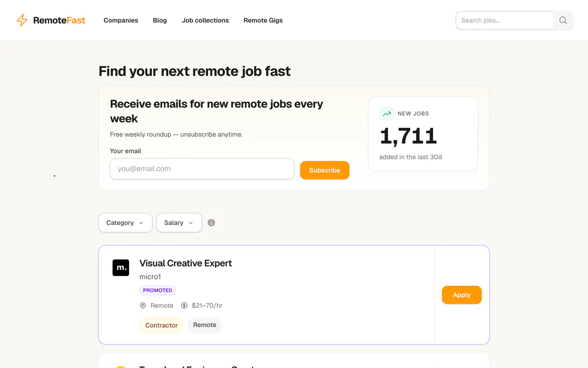Image resolution: width=588 pixels, height=368 pixels.
Task: Click the "Your email" label
Action: [x=125, y=151]
